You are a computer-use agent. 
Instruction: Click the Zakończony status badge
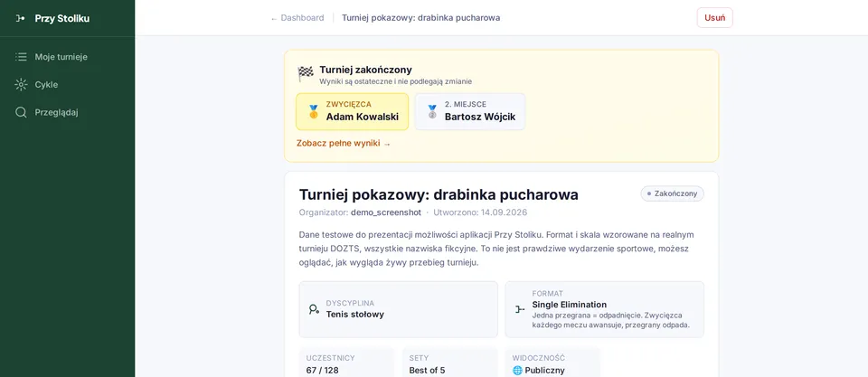[672, 193]
